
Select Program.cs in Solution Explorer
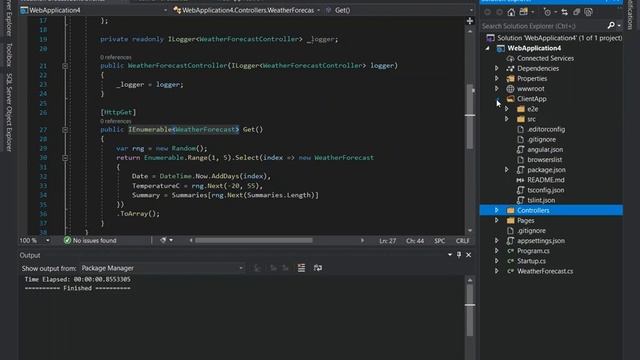pyautogui.click(x=533, y=251)
